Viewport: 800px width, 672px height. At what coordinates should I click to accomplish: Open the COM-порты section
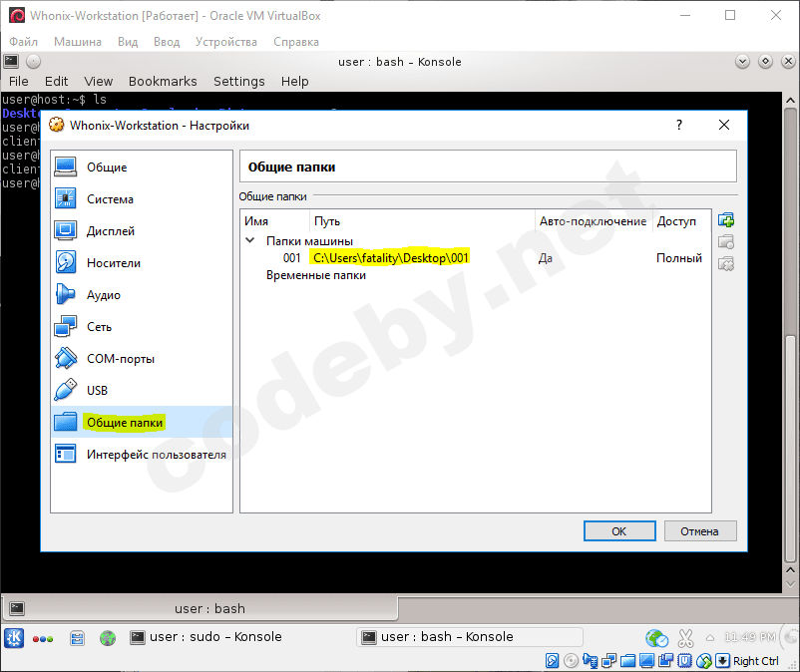coord(142,359)
